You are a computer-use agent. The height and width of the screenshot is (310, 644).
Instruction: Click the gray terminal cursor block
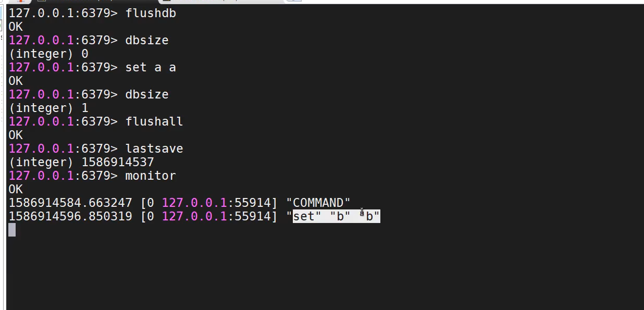(12, 230)
